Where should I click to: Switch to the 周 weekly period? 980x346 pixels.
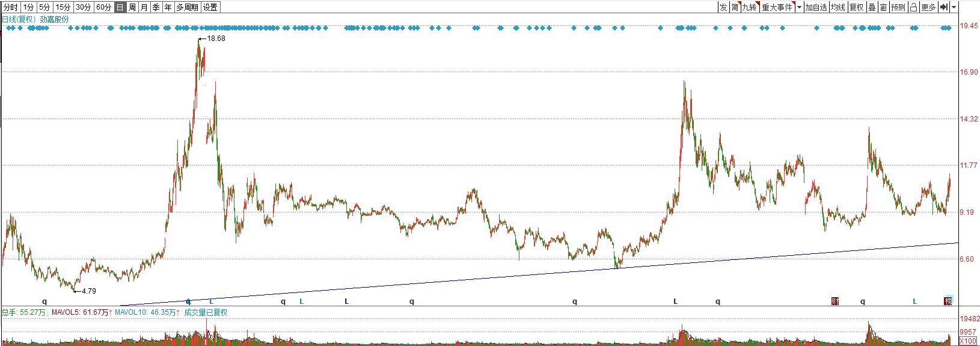132,7
